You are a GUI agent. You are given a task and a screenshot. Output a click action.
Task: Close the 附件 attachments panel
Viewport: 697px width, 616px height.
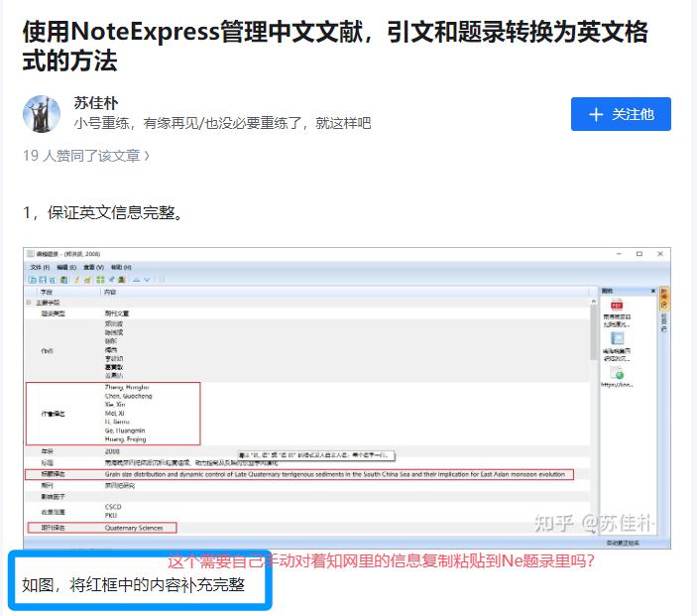[653, 291]
